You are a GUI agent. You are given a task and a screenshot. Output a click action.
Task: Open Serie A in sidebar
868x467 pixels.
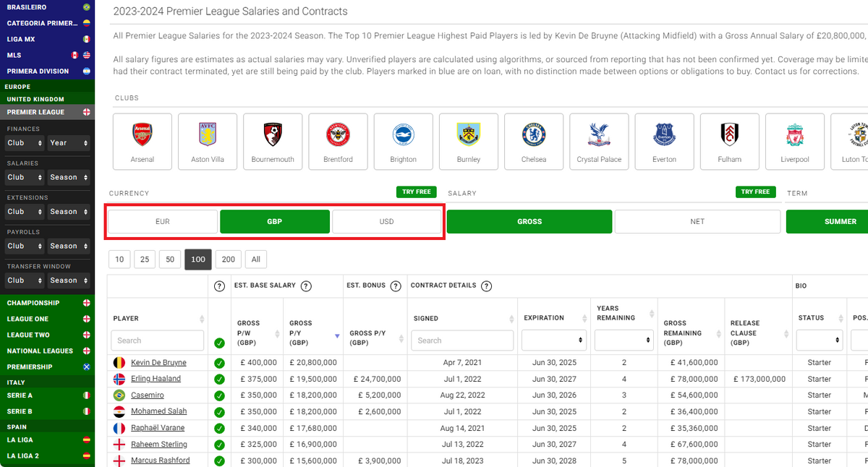[x=47, y=395]
